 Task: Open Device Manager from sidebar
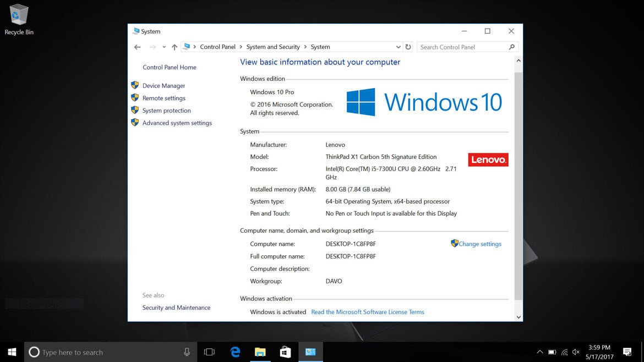click(163, 86)
